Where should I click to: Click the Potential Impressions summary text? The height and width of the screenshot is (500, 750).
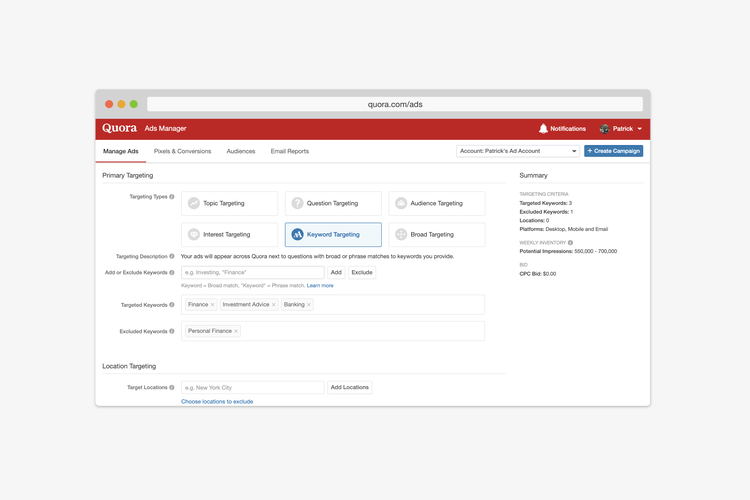568,251
